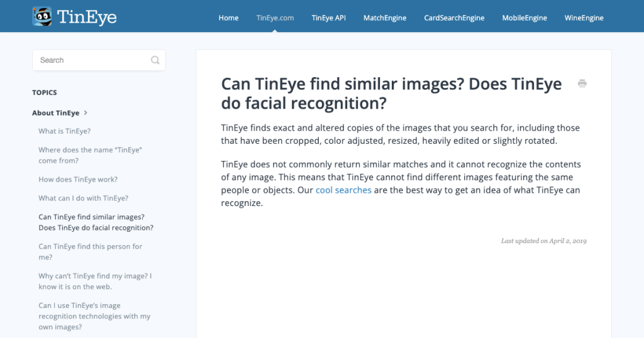Click the TinEye robot logo icon
644x338 pixels.
coord(42,16)
